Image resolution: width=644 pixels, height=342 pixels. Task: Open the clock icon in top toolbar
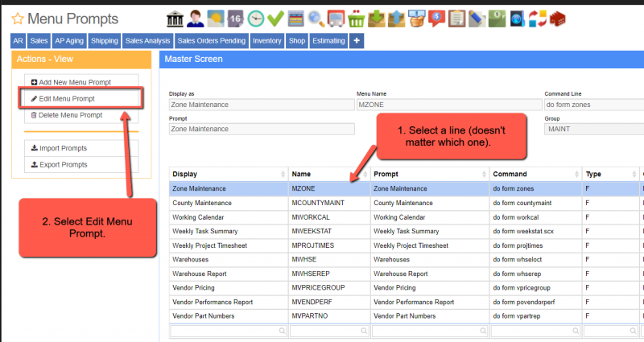(255, 18)
